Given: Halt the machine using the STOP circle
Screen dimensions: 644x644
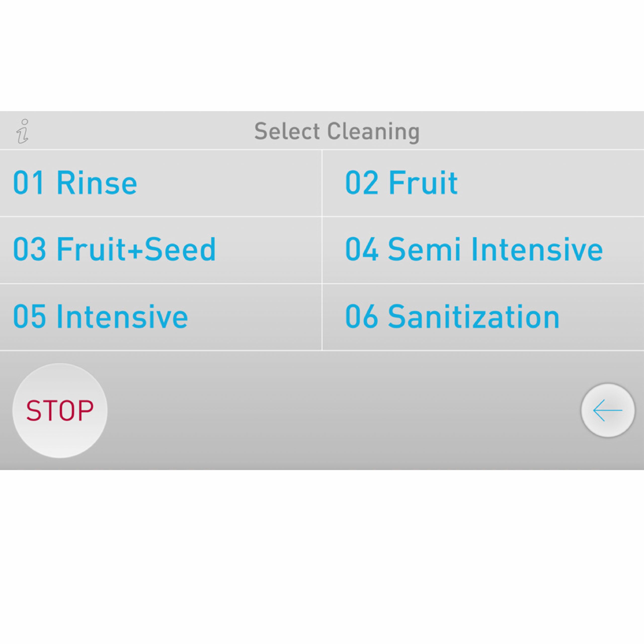Looking at the screenshot, I should 60,410.
